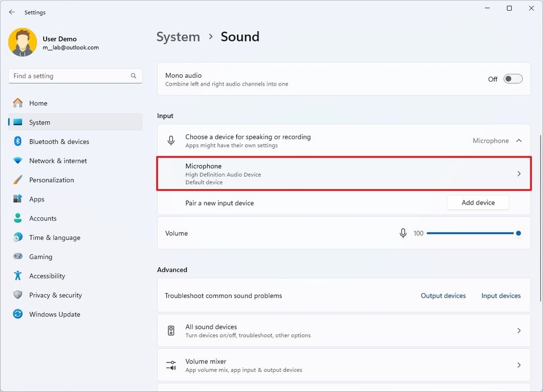Image resolution: width=543 pixels, height=392 pixels.
Task: Open Windows Update settings
Action: point(54,314)
